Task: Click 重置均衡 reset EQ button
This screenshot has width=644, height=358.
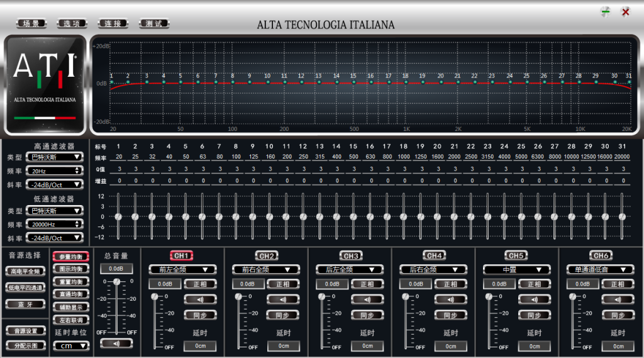Action: [x=71, y=281]
